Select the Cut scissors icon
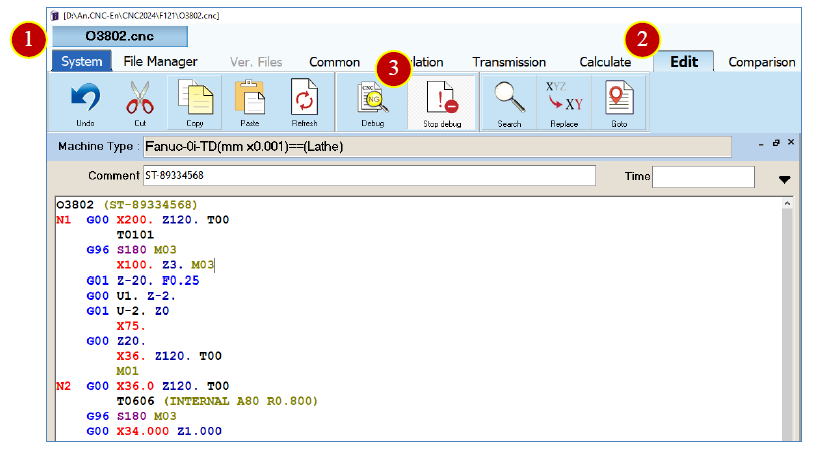839x471 pixels. click(x=140, y=97)
